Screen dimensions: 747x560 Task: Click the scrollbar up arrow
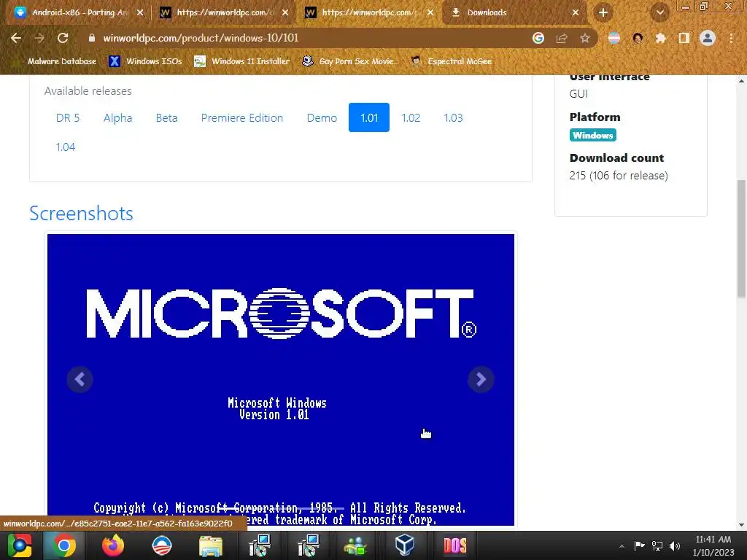coord(741,81)
